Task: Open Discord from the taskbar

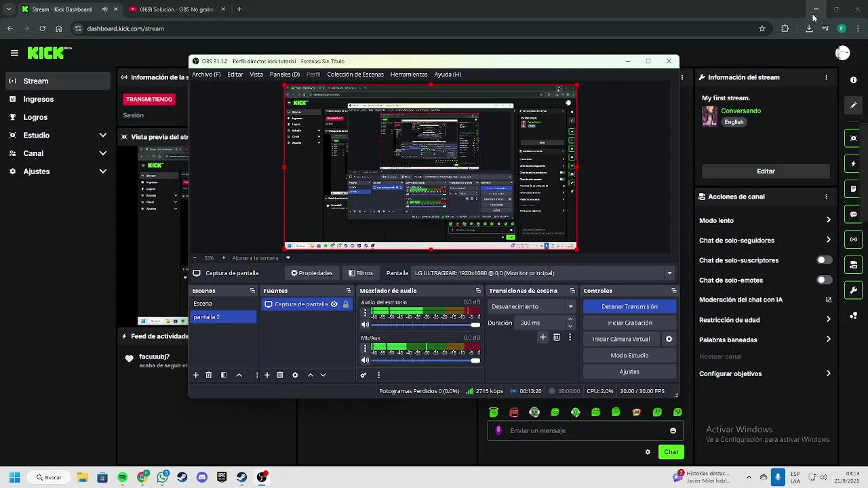Action: [x=202, y=477]
